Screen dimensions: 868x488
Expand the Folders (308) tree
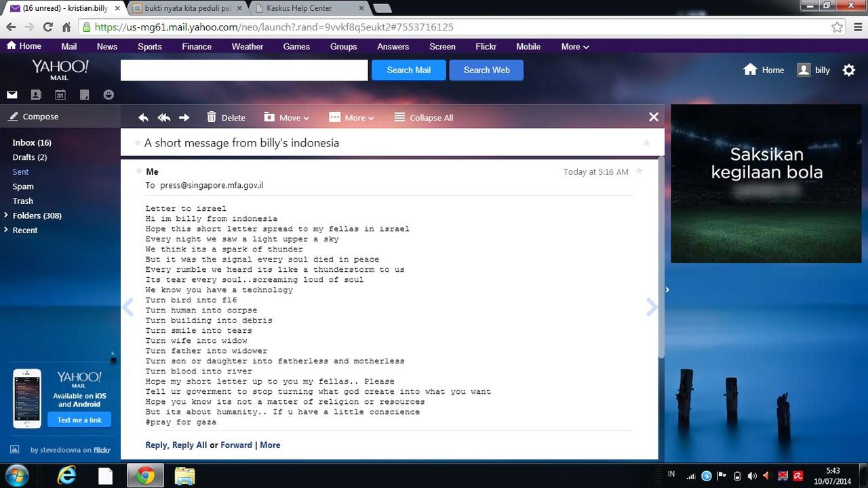7,216
